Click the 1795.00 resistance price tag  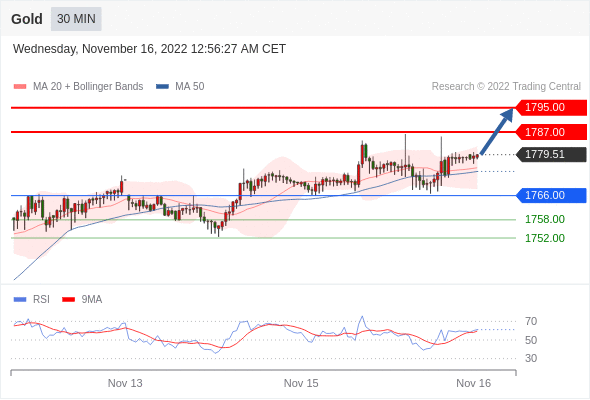pyautogui.click(x=551, y=108)
